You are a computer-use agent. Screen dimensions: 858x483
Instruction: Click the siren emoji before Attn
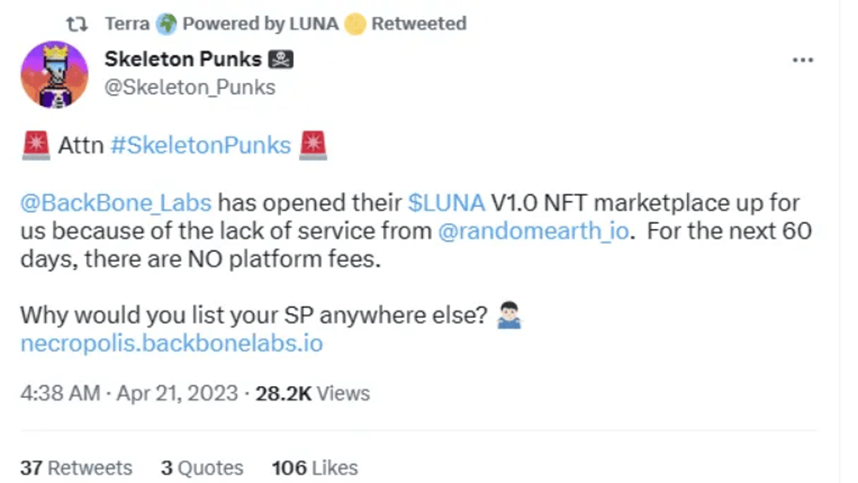pos(35,146)
